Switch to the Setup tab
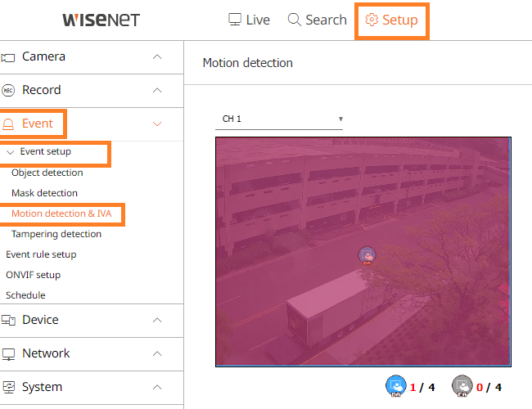Viewport: 532px width, 409px height. (x=391, y=20)
